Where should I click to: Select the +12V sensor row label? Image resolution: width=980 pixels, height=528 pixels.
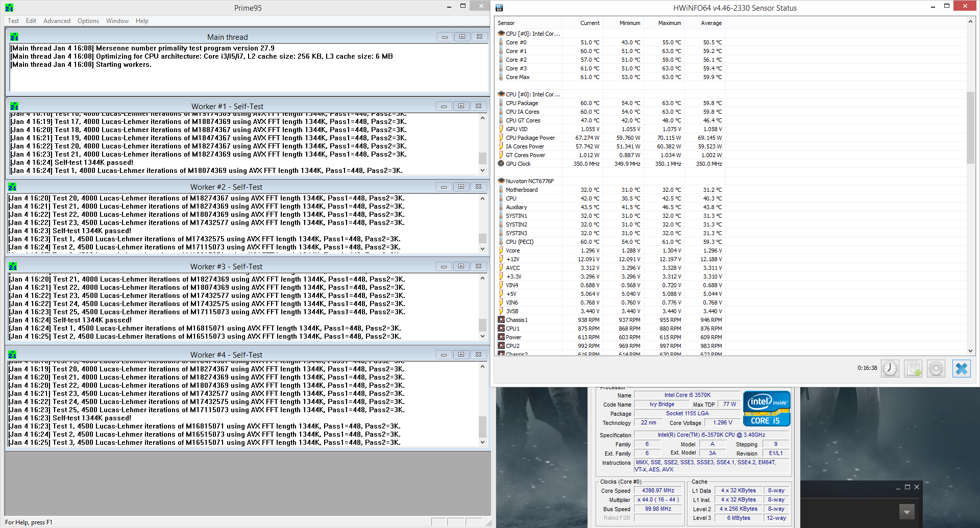point(512,259)
